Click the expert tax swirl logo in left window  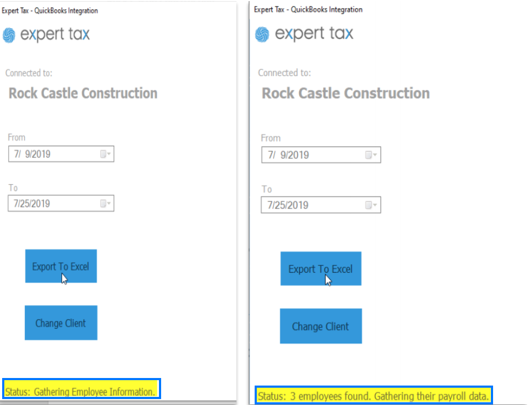pyautogui.click(x=9, y=35)
